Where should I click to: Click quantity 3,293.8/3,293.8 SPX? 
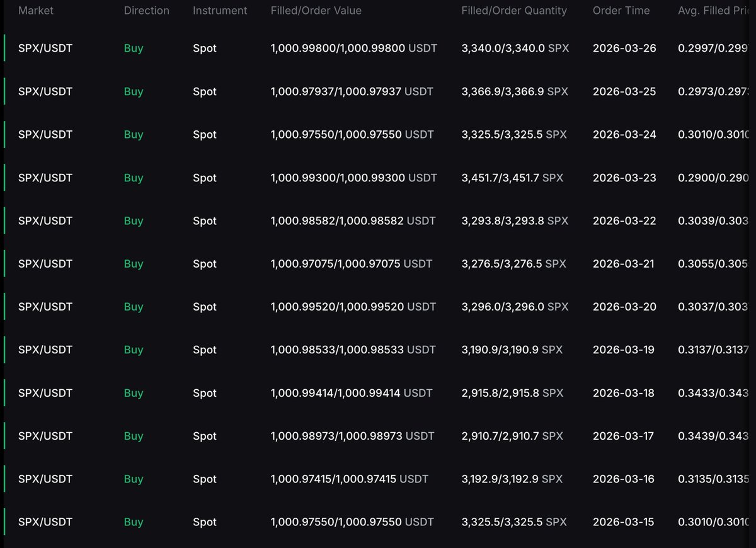[x=515, y=220]
